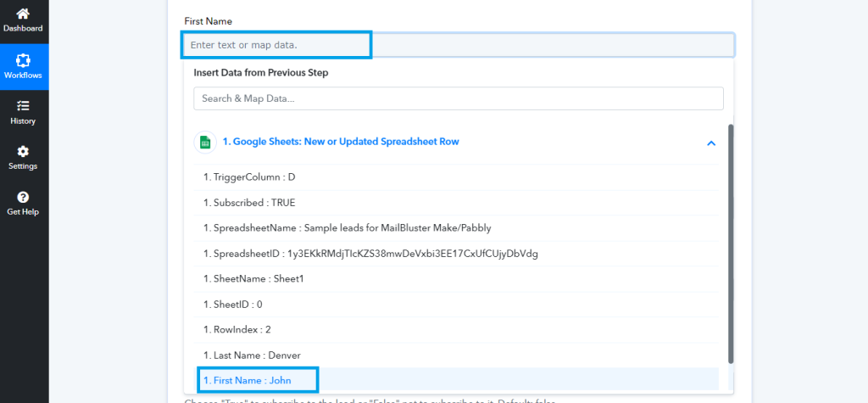The width and height of the screenshot is (868, 403).
Task: Click the First Name text field
Action: pos(458,44)
